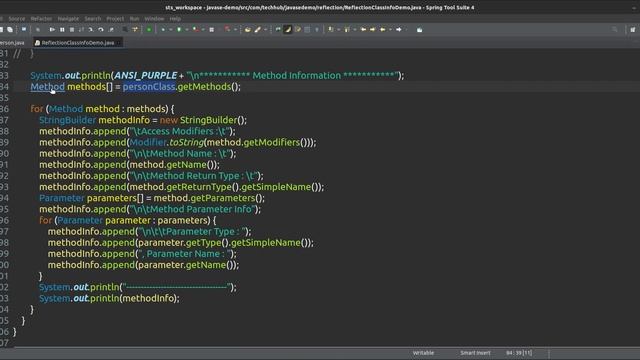640x360 pixels.
Task: Open the Navigate menu
Action: coord(68,19)
